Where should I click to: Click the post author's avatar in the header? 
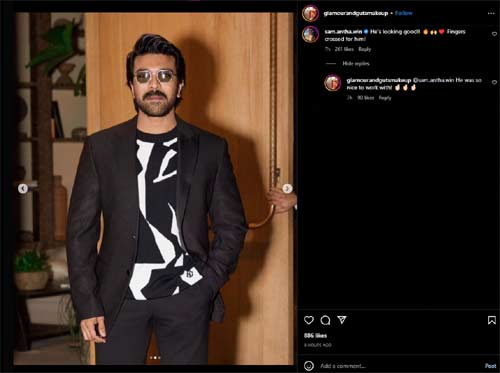coord(310,13)
